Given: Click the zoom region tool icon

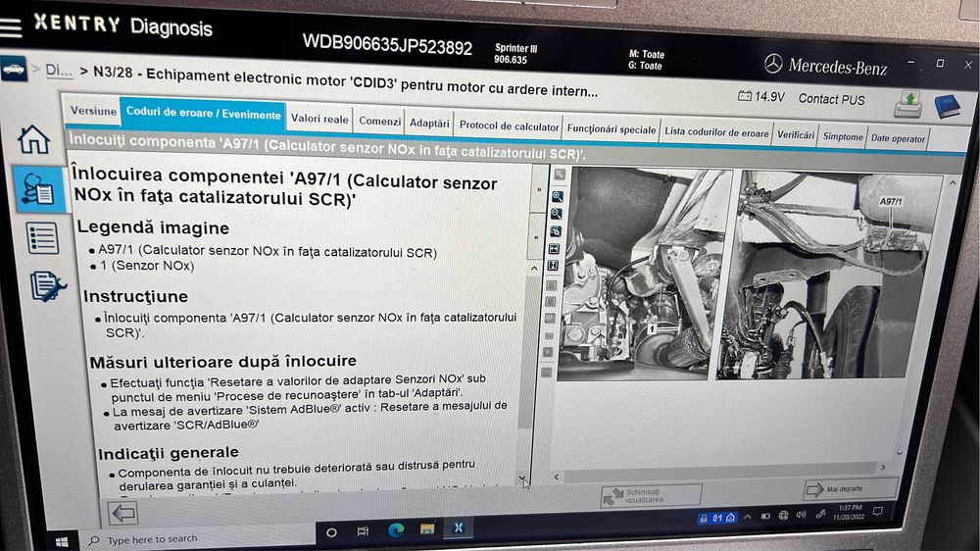Looking at the screenshot, I should coord(555,231).
